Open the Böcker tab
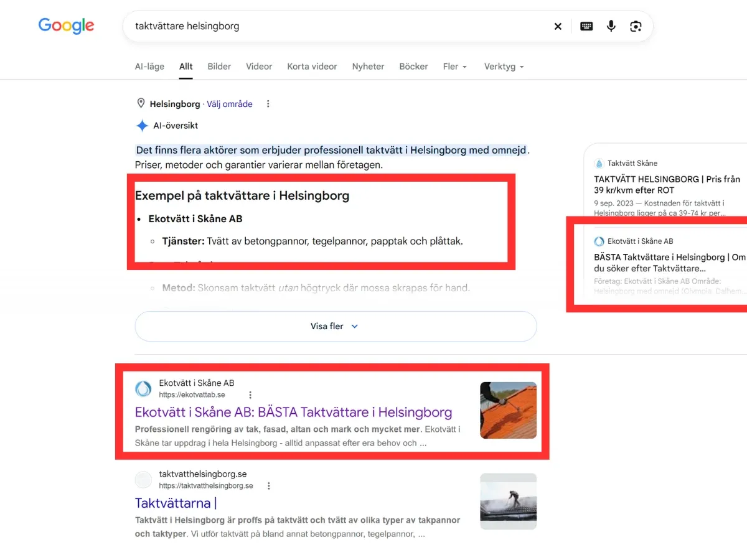This screenshot has height=560, width=747. pyautogui.click(x=414, y=67)
